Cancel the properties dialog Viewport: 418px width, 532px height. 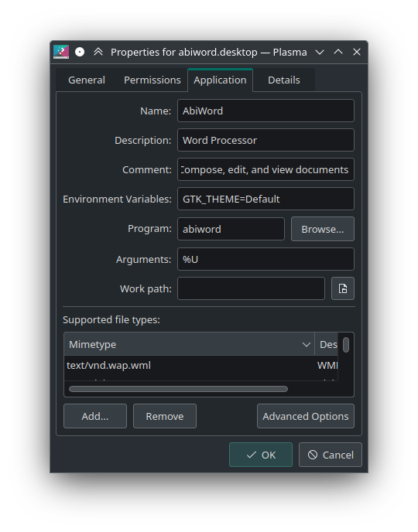(x=331, y=455)
